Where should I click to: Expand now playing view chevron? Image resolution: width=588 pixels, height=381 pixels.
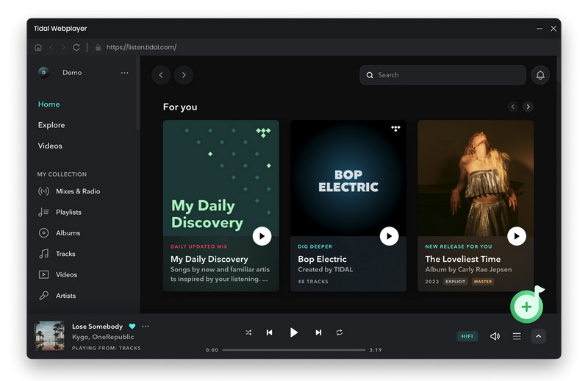point(539,336)
